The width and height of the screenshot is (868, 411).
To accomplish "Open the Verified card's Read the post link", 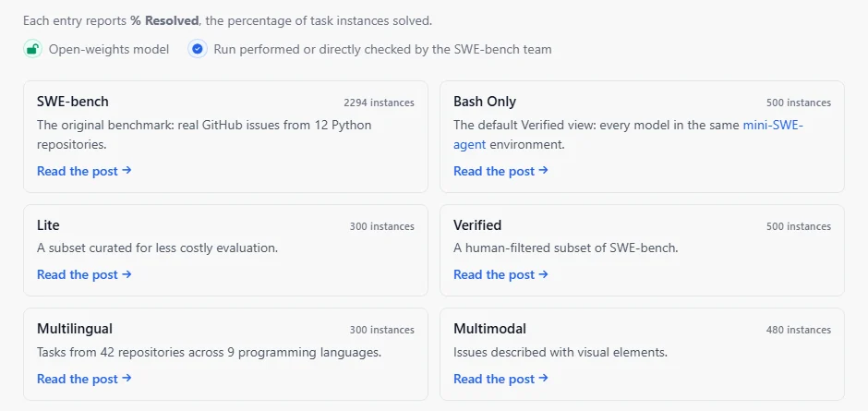I will [x=500, y=274].
